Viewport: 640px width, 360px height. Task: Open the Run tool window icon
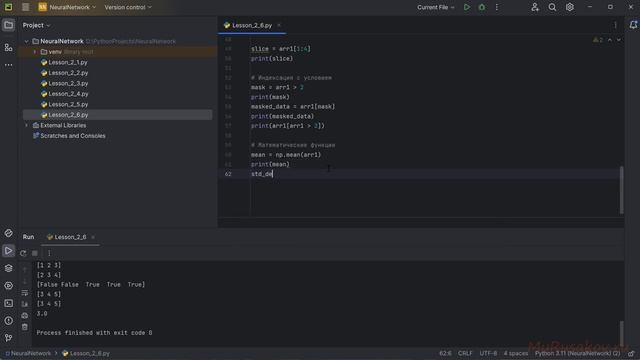pos(8,251)
